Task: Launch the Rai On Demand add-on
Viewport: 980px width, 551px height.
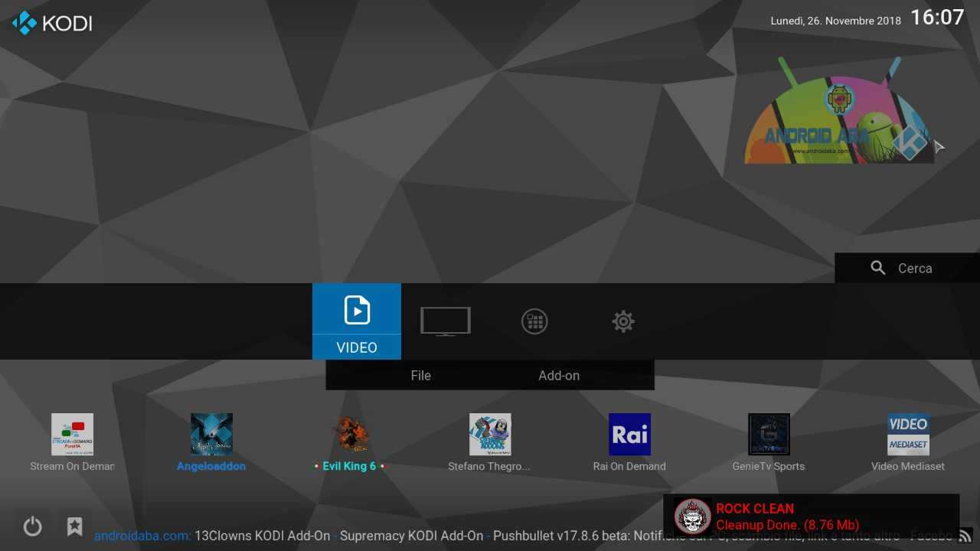Action: pyautogui.click(x=629, y=435)
